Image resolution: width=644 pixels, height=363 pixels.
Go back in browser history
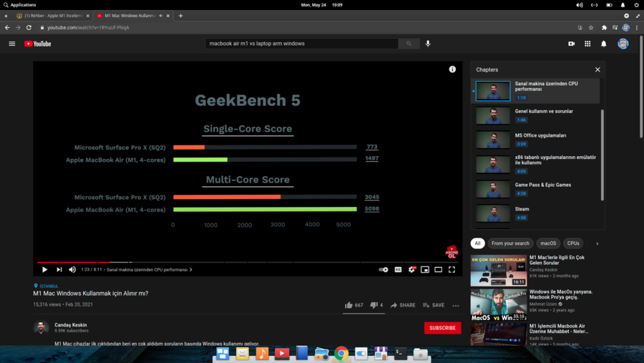pos(7,27)
